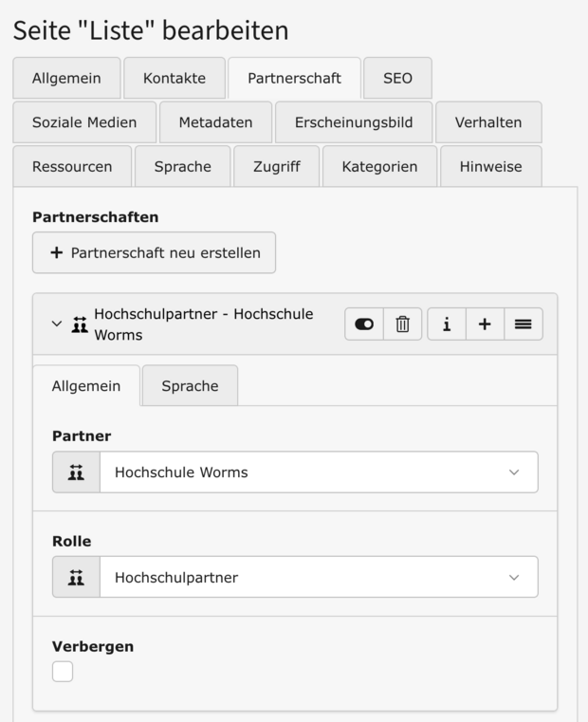Show info for the partnership record

click(446, 324)
